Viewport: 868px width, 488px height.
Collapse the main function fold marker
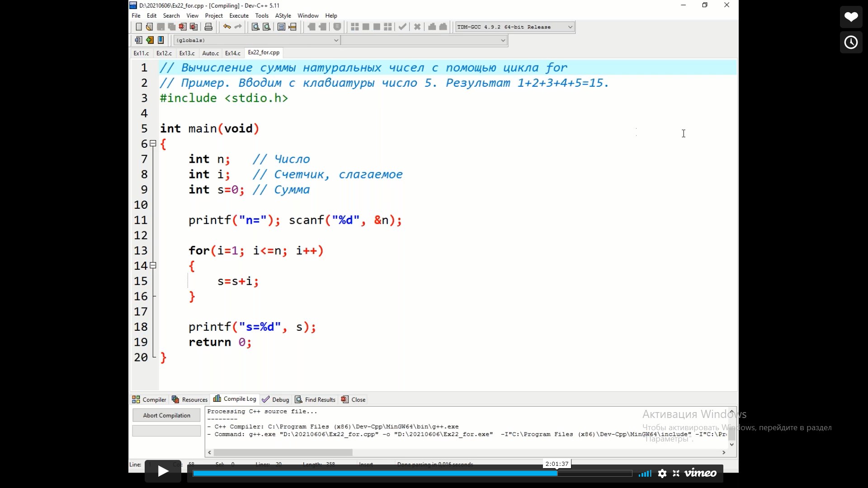click(x=153, y=144)
